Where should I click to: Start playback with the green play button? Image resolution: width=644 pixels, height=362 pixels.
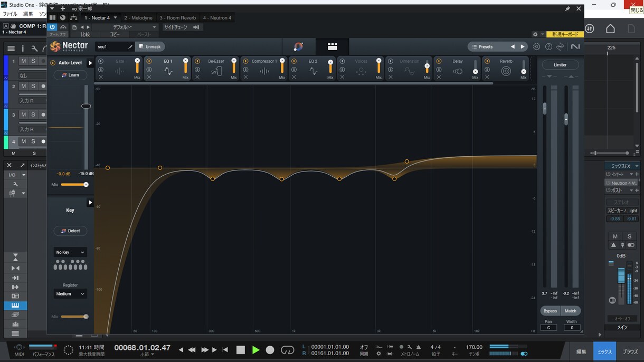pyautogui.click(x=255, y=349)
